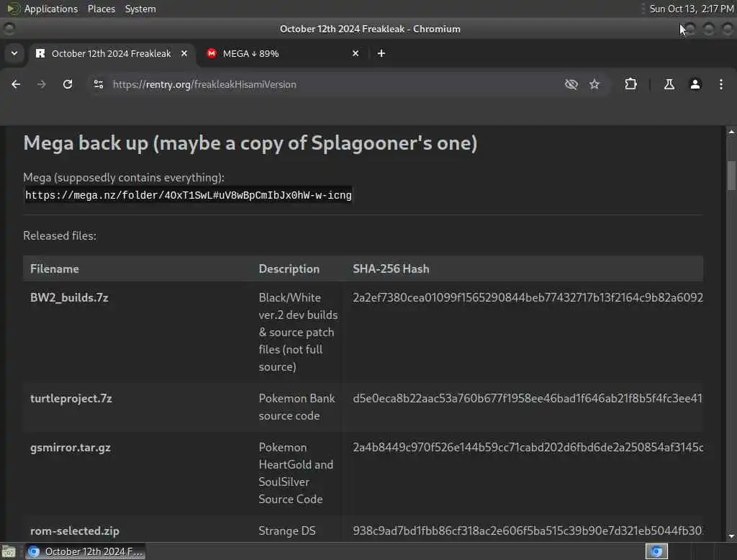The width and height of the screenshot is (737, 560).
Task: Open site information settings icon
Action: click(x=98, y=84)
